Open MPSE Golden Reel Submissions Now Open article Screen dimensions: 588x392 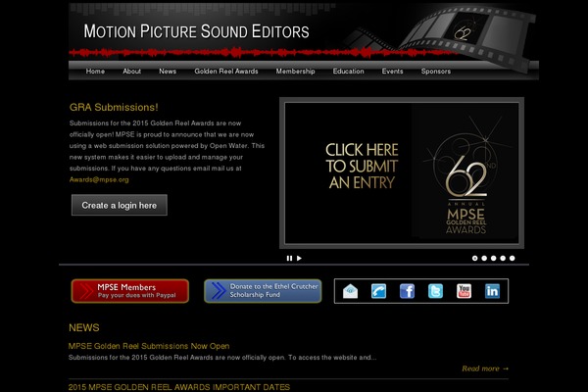149,346
